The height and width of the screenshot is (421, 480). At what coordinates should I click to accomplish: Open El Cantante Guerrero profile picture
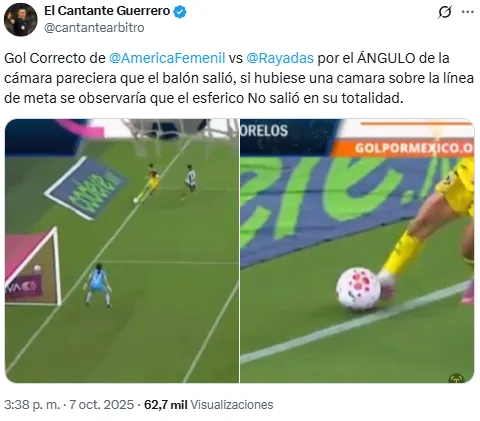[x=21, y=20]
